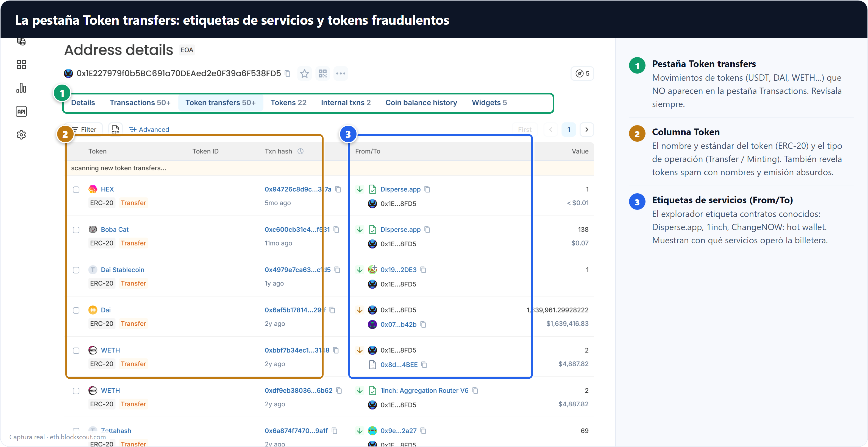The width and height of the screenshot is (868, 447).
Task: Open the WETH transaction hash 0xdf9eb38036...6b62
Action: [299, 390]
